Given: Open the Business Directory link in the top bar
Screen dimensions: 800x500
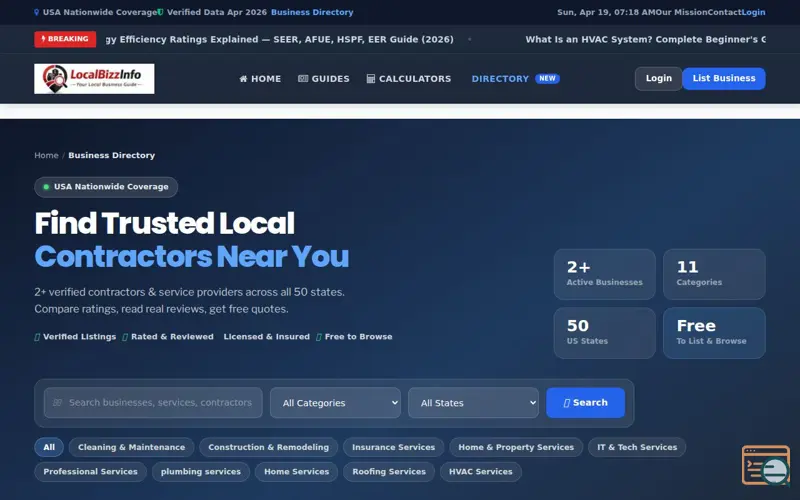Looking at the screenshot, I should coord(312,12).
